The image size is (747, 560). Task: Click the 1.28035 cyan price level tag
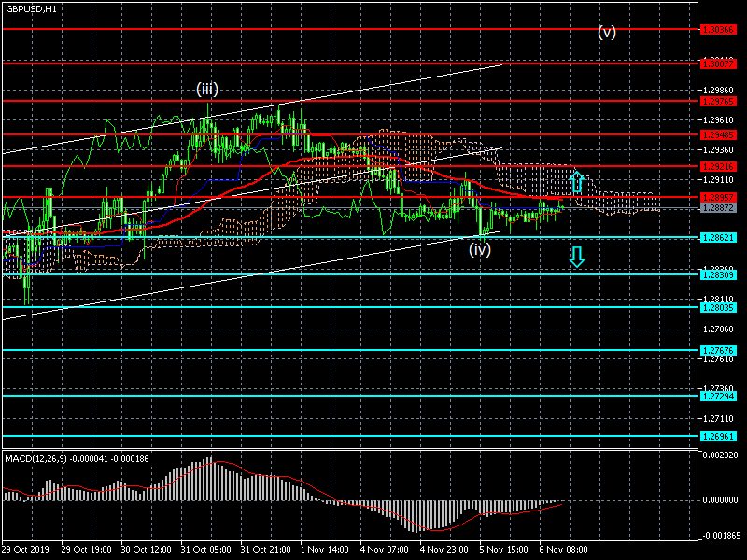[718, 308]
